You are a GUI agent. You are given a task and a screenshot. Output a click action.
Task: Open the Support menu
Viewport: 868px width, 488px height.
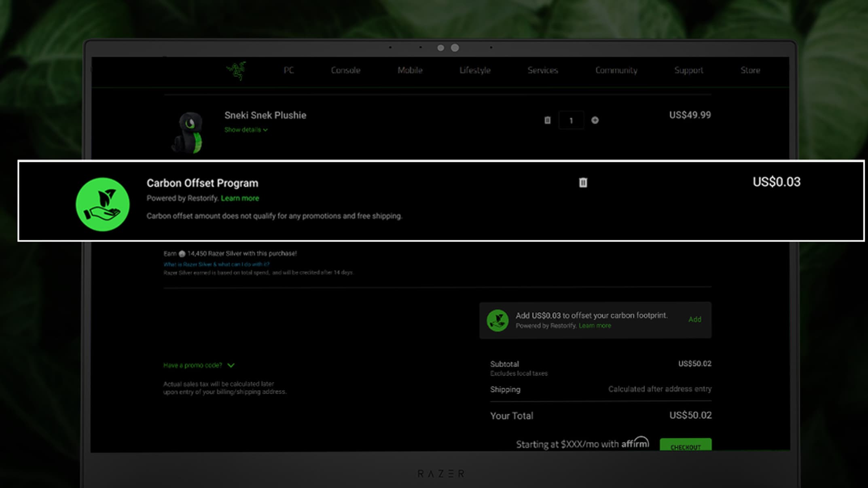[x=688, y=70]
